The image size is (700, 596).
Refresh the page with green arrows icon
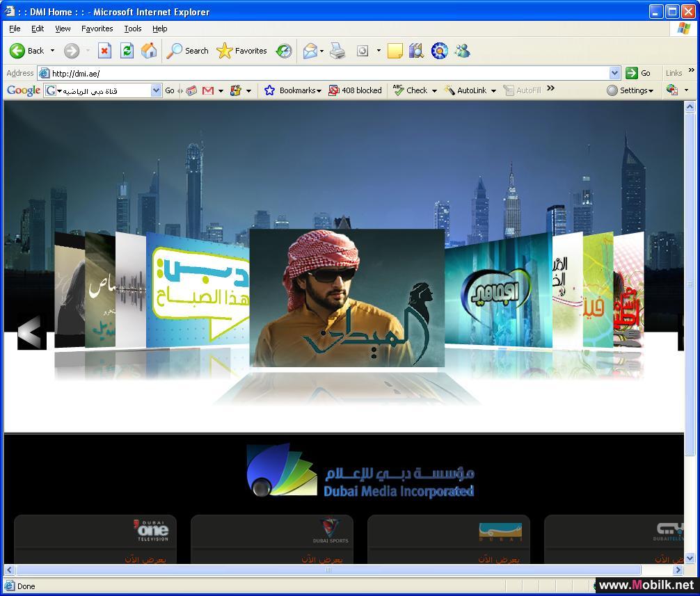[x=127, y=51]
